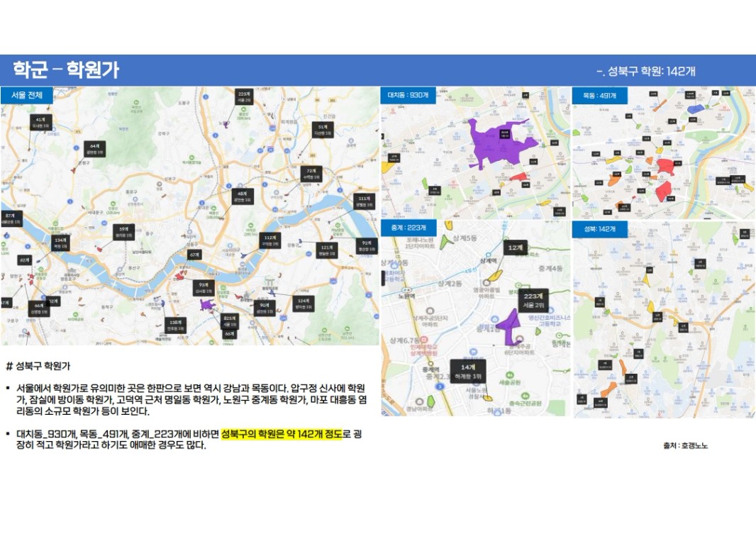756x534 pixels.
Task: Click the '# 성북구 학원가' heading
Action: (x=38, y=366)
